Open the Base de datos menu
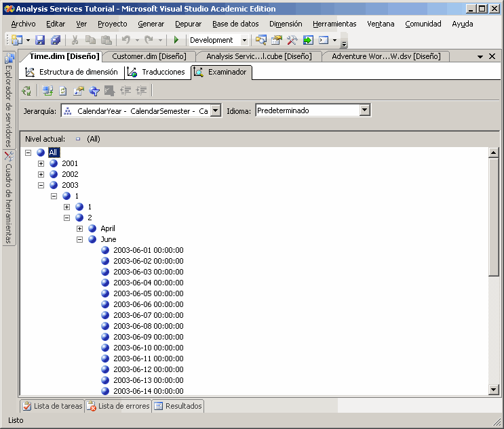 235,24
